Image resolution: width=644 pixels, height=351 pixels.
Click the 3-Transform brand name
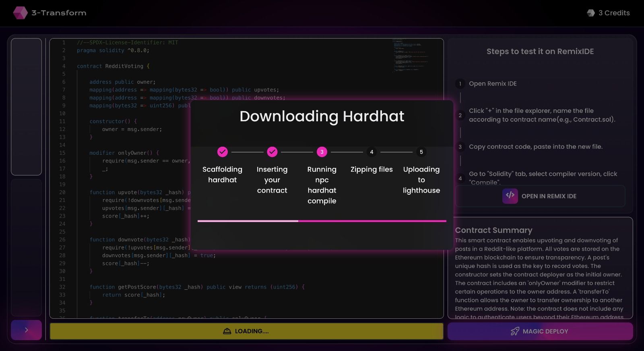click(x=59, y=13)
